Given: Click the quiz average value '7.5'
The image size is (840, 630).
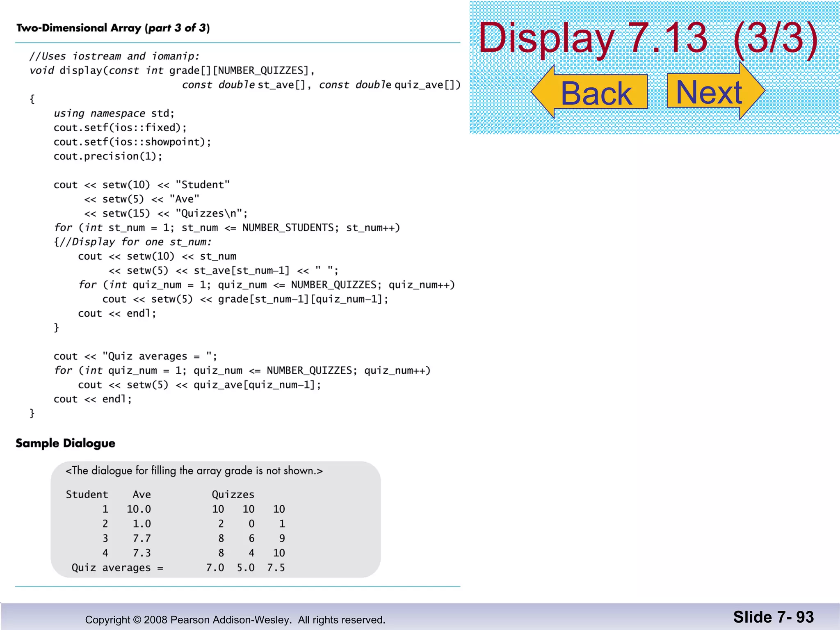Looking at the screenshot, I should point(276,568).
